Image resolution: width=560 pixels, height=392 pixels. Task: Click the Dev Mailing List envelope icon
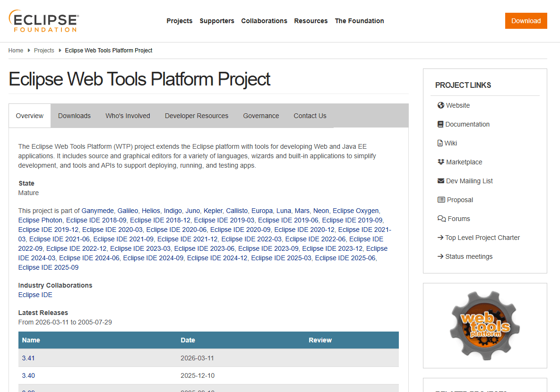(440, 181)
